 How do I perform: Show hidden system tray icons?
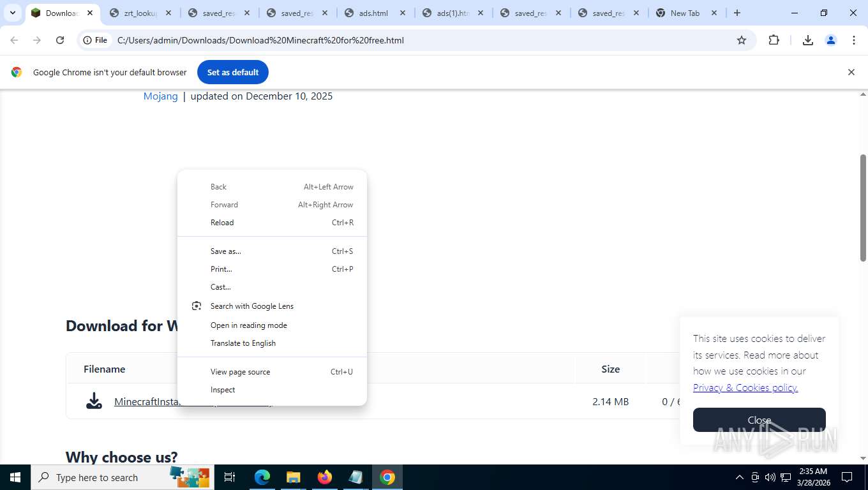coord(739,477)
